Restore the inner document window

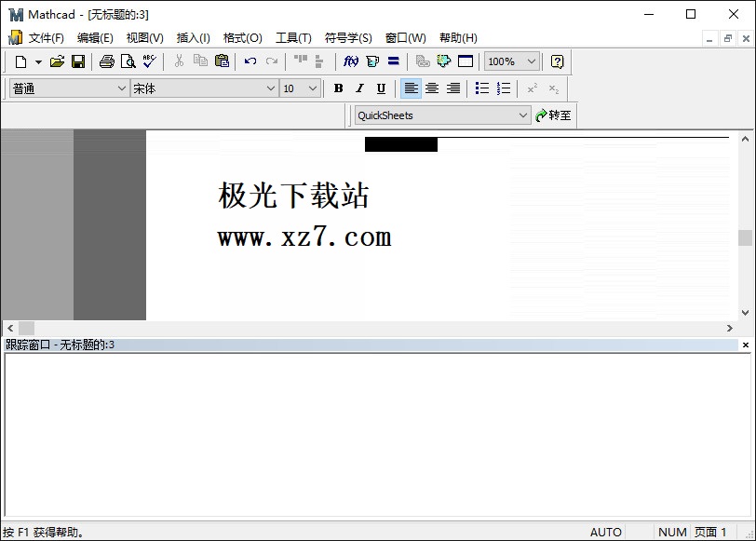(727, 38)
